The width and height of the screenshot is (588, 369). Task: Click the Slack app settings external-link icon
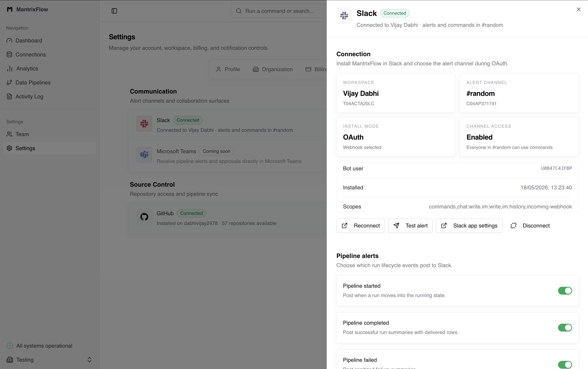pos(444,226)
